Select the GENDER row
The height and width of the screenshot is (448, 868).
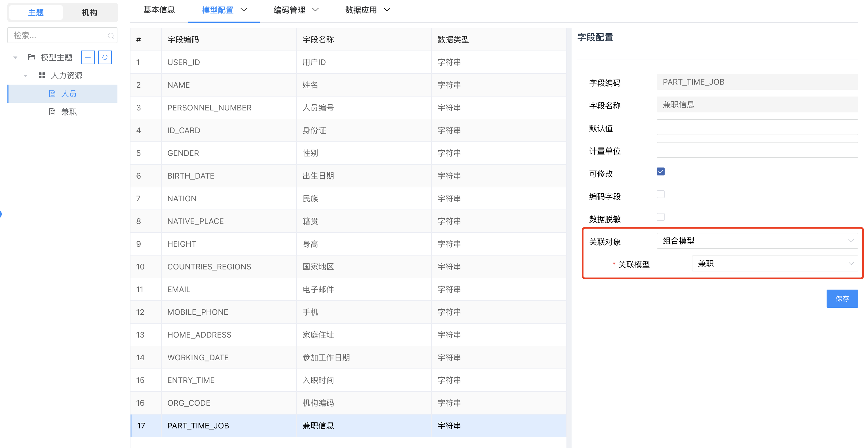(x=348, y=153)
